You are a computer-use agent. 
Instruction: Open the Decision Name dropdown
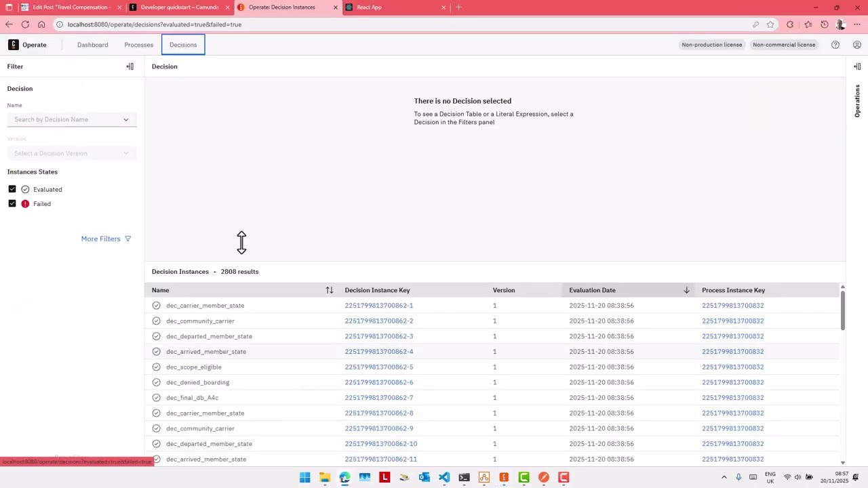coord(72,119)
